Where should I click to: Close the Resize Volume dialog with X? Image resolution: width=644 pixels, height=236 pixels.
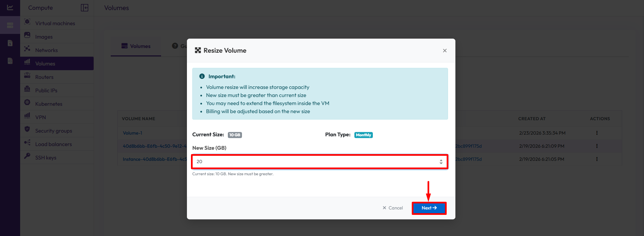445,51
